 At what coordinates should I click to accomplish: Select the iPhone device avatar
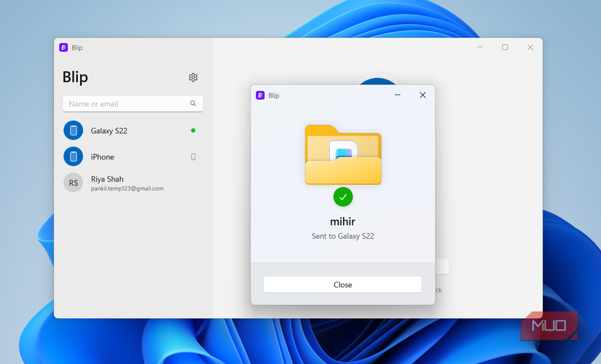tap(73, 157)
